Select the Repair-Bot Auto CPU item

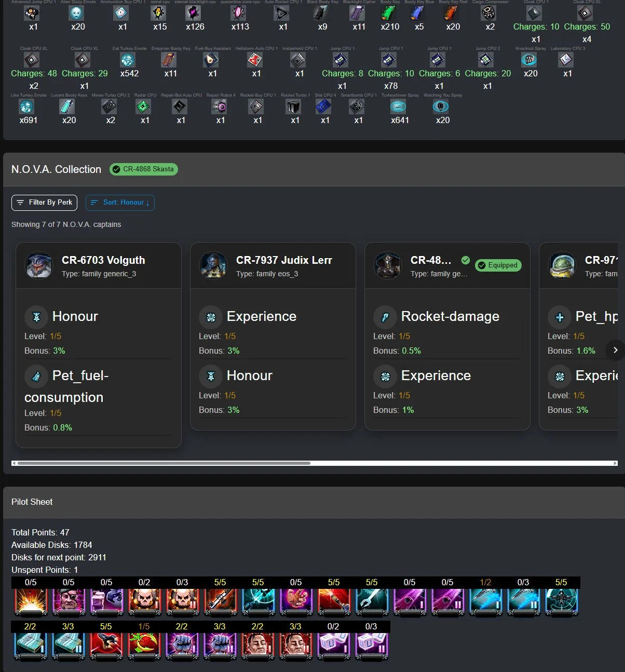180,106
